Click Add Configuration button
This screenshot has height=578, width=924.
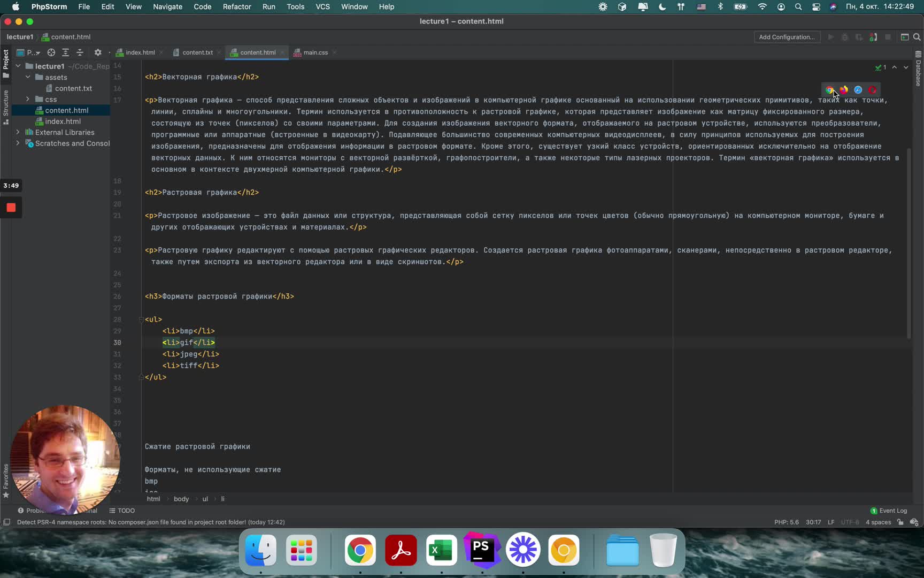pos(787,37)
